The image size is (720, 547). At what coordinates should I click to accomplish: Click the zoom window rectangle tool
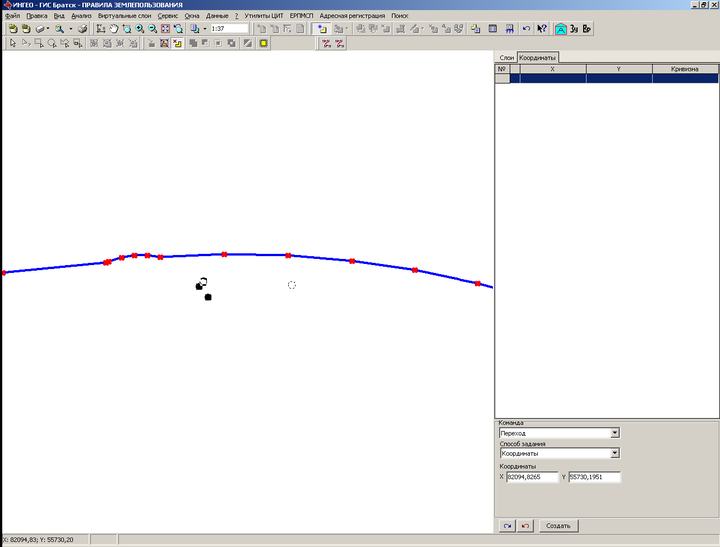(127, 29)
